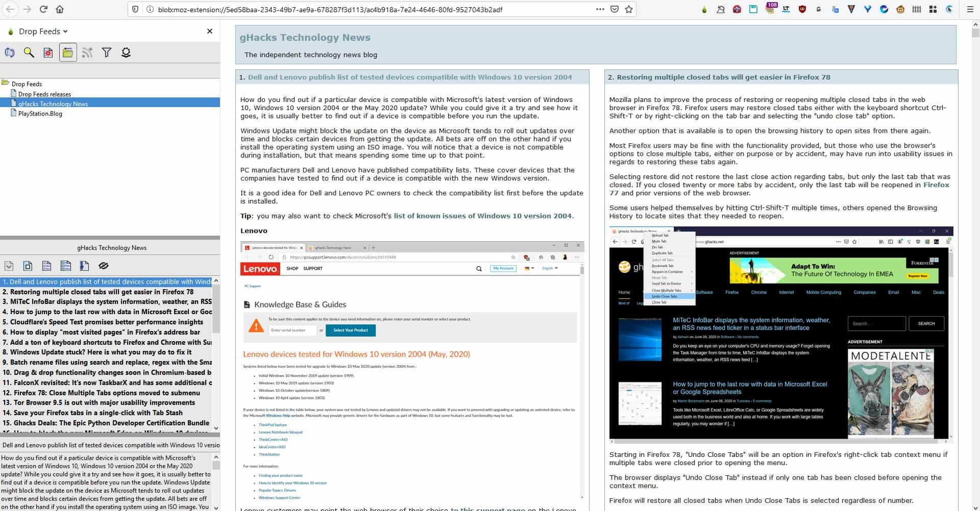The width and height of the screenshot is (980, 511).
Task: Open the Firefox hamburger menu
Action: [x=970, y=9]
